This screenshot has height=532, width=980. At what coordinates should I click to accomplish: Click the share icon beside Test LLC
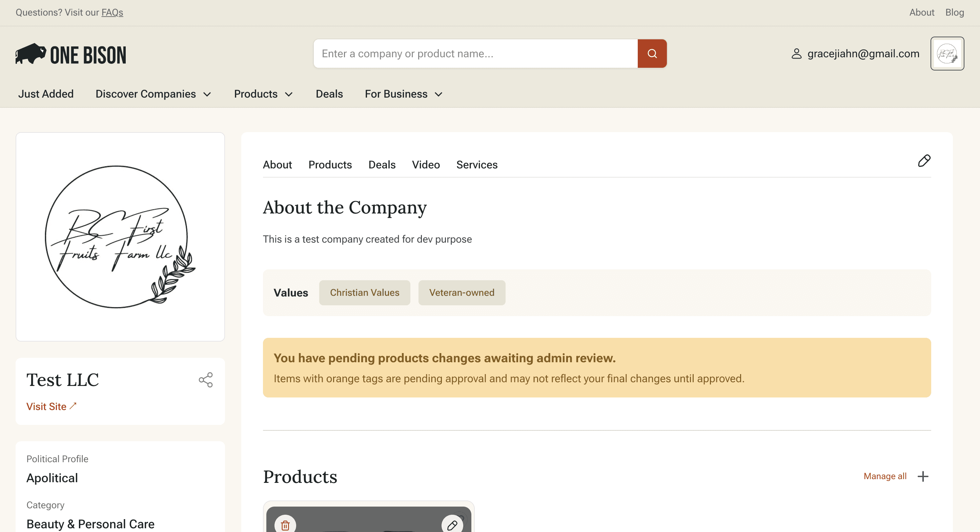click(206, 380)
